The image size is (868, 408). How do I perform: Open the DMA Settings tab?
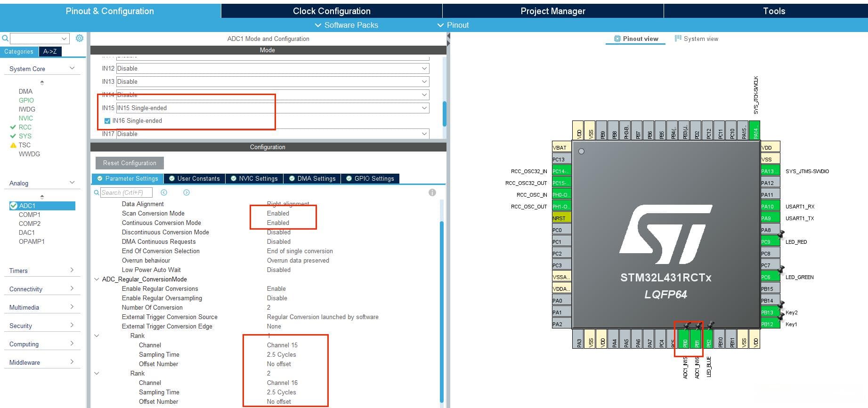tap(313, 178)
